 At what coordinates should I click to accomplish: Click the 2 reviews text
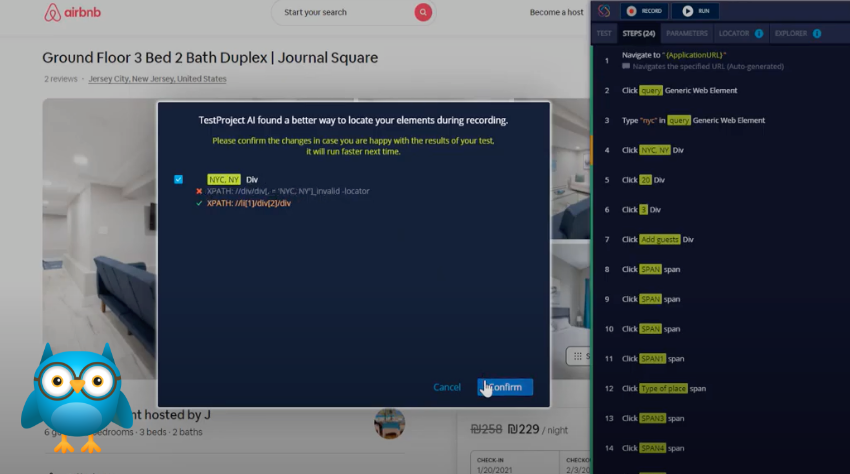(61, 79)
